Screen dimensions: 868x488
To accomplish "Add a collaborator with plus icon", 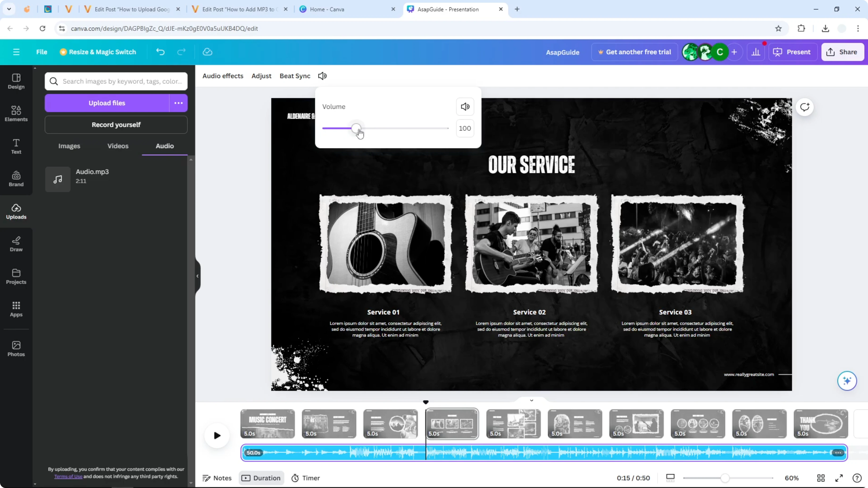I will point(734,52).
